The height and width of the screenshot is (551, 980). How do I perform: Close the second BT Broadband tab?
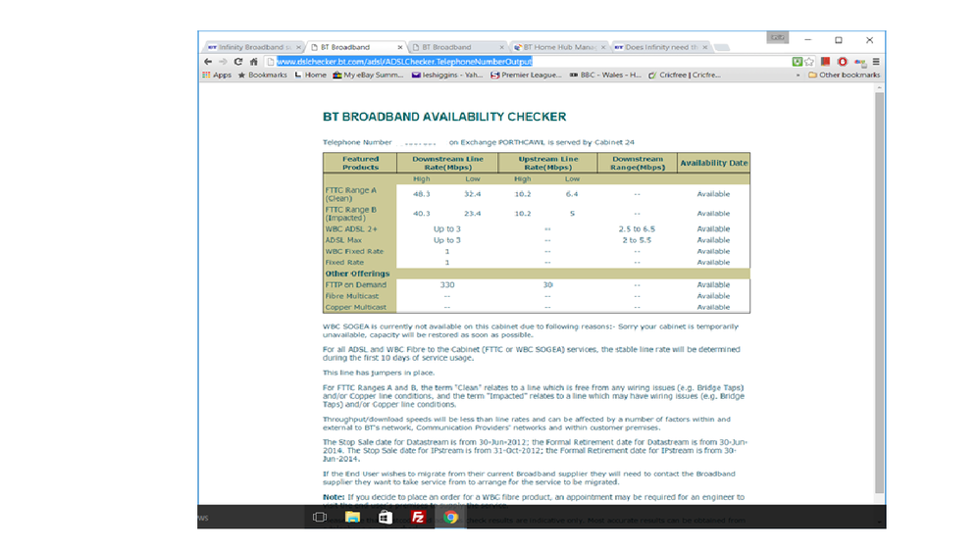501,47
